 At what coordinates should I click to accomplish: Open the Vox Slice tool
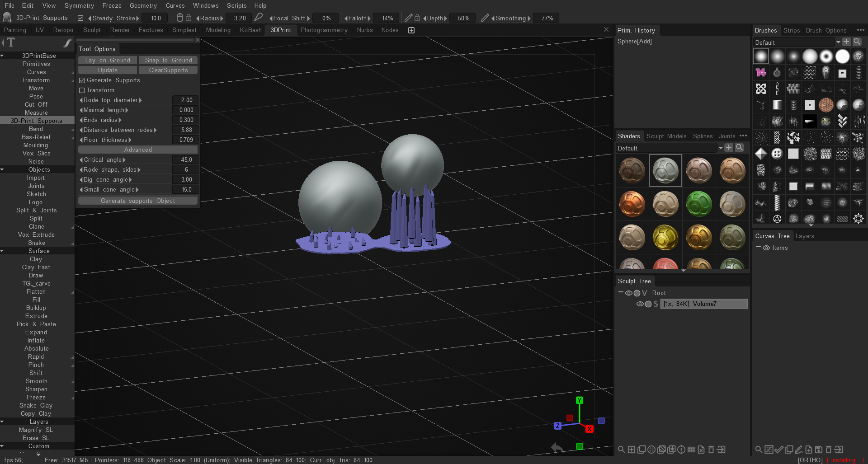pos(36,153)
